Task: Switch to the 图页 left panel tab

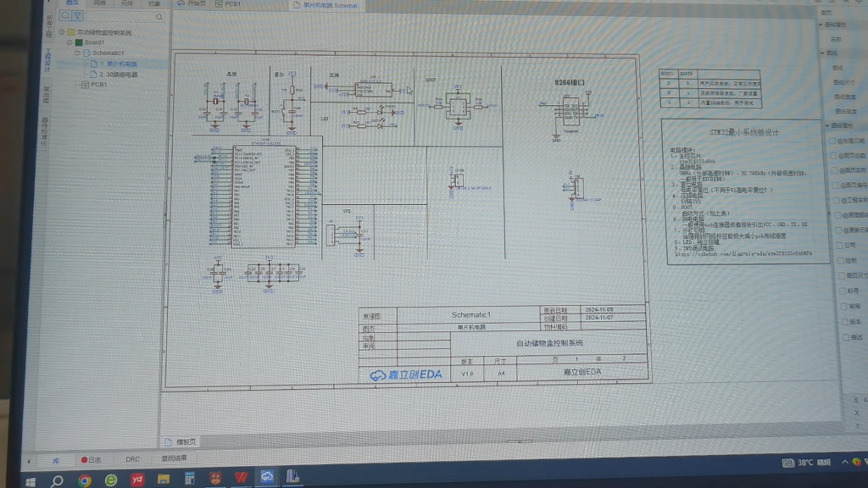Action: pos(73,3)
